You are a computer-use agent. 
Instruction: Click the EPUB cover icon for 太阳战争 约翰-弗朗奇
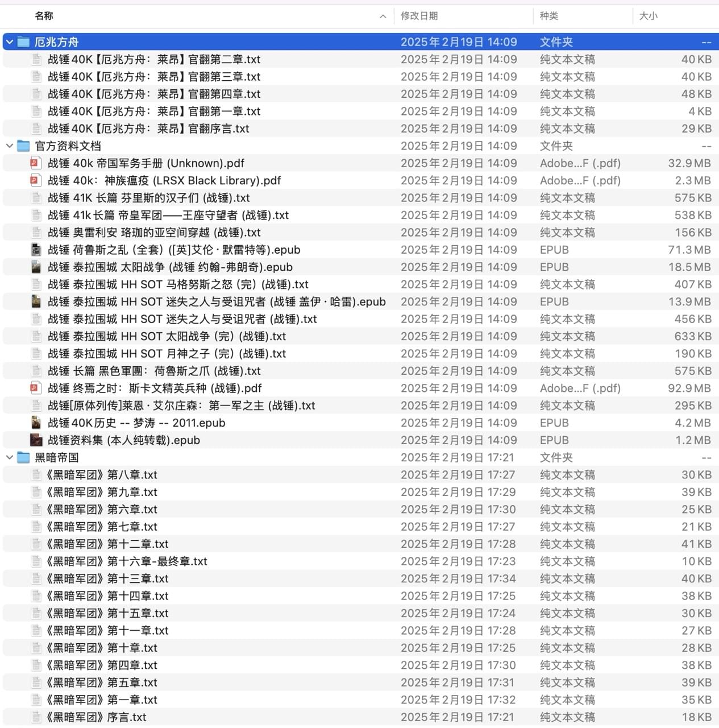tap(36, 267)
